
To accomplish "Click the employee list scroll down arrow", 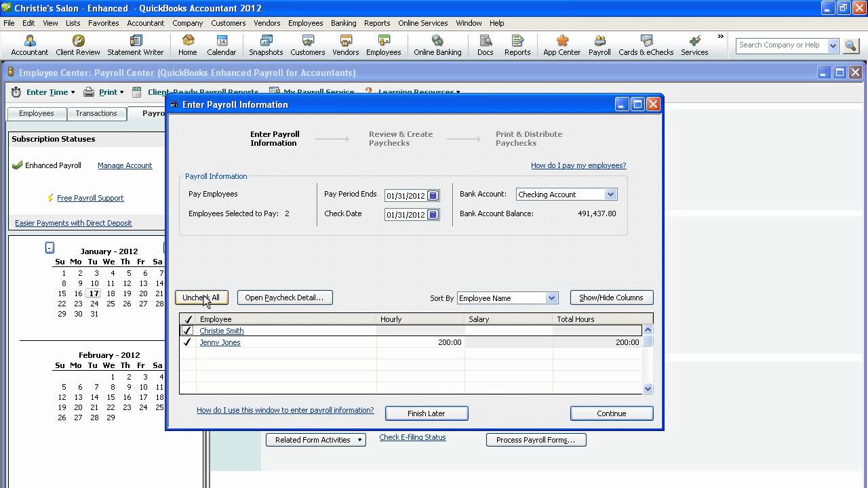I will pyautogui.click(x=648, y=389).
